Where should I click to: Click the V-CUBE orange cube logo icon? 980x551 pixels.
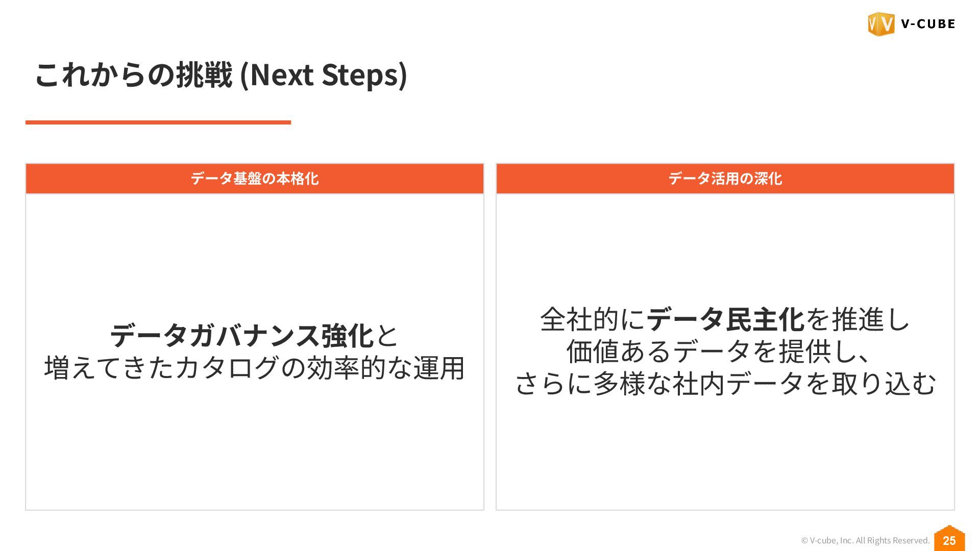pyautogui.click(x=881, y=24)
